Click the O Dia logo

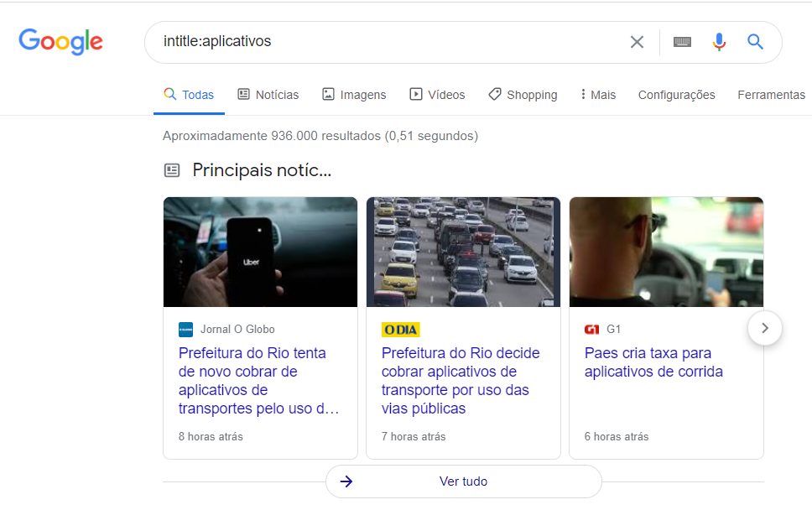point(400,330)
